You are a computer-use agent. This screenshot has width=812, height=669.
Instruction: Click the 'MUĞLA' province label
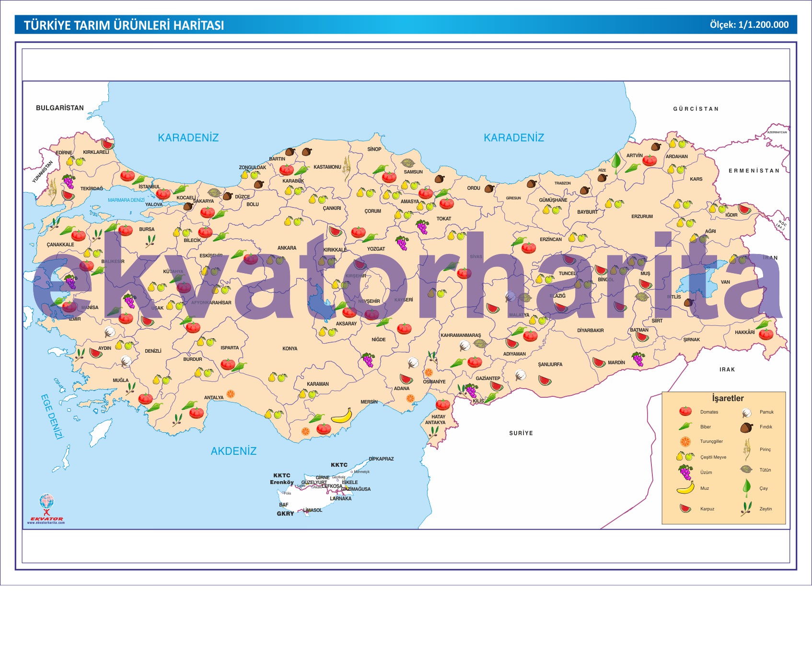point(120,380)
